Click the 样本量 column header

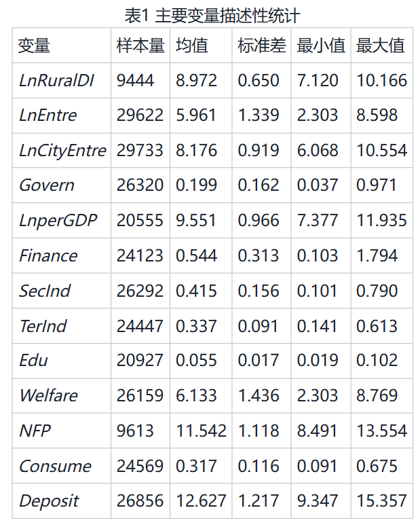(x=140, y=46)
